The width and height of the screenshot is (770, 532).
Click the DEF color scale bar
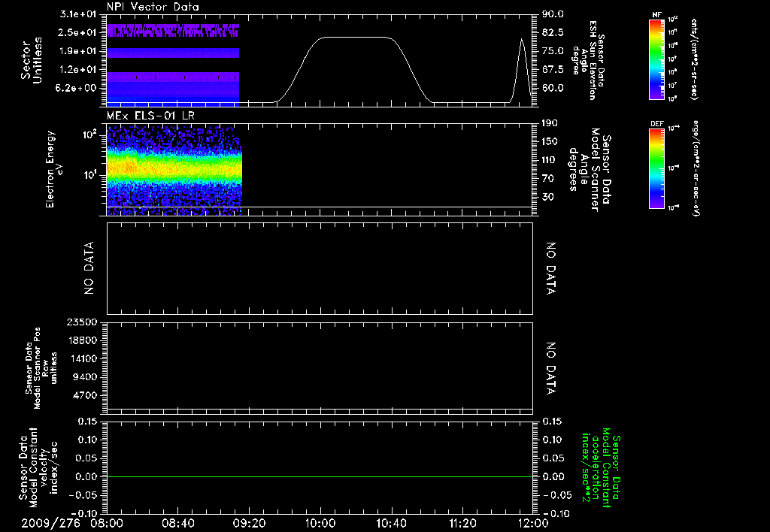tap(656, 168)
